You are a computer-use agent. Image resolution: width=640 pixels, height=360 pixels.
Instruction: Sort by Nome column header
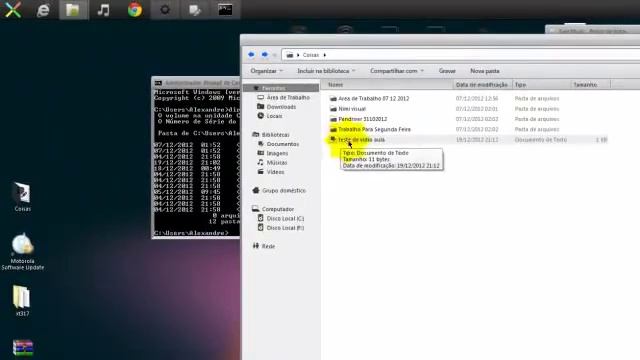click(x=387, y=85)
